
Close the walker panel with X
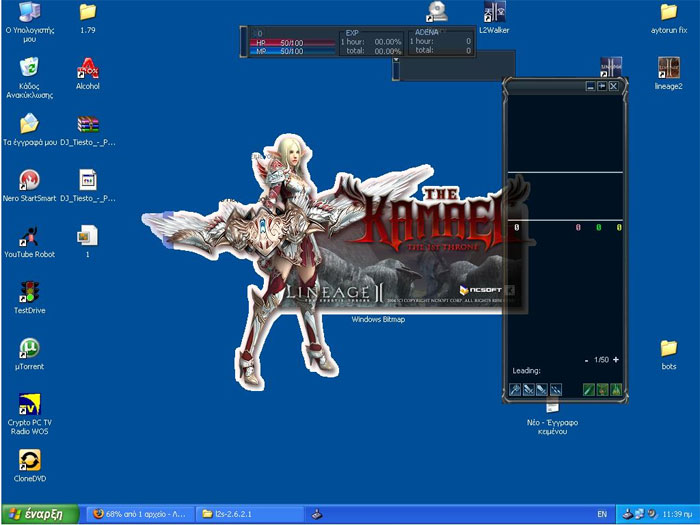(x=614, y=86)
